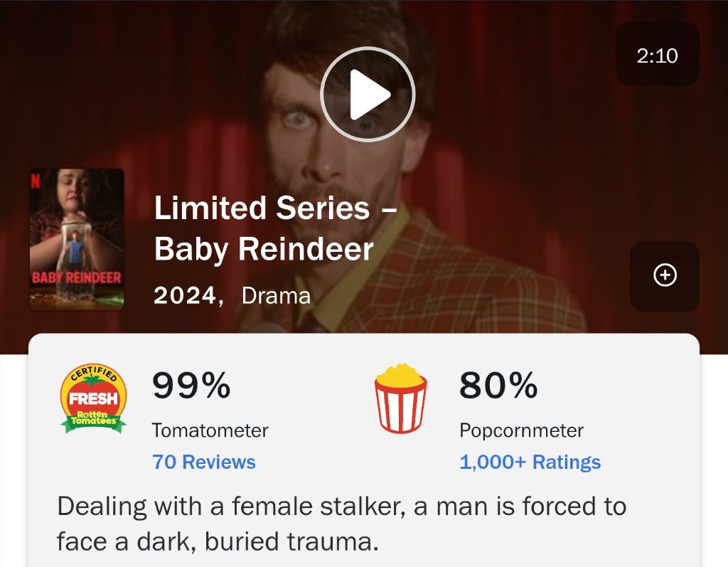Image resolution: width=728 pixels, height=567 pixels.
Task: Open the Baby Reindeer poster thumbnail
Action: point(77,239)
